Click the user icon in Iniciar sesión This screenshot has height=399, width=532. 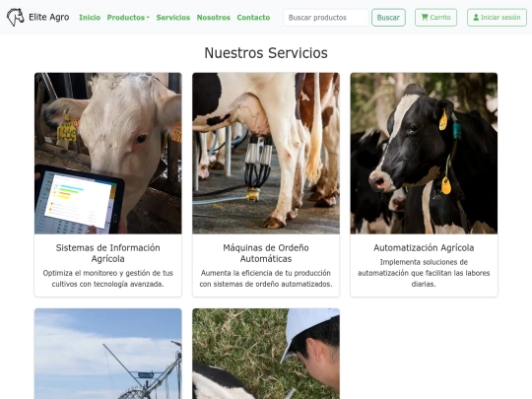click(476, 17)
